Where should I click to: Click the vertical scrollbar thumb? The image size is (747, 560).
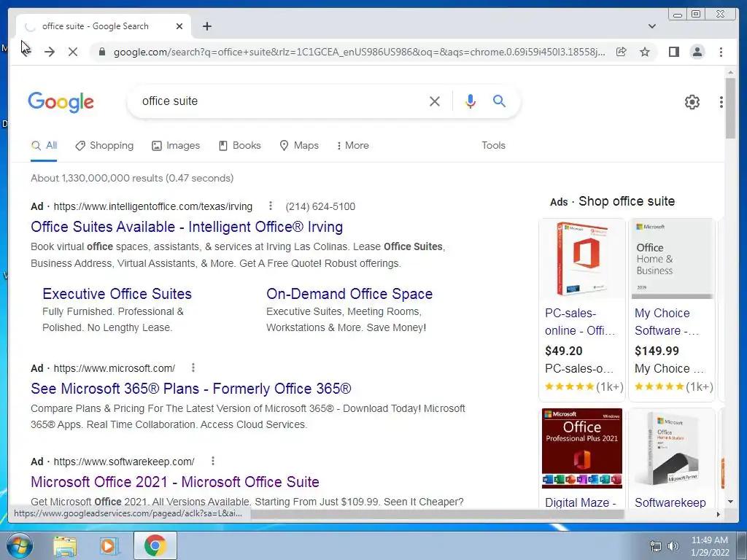coord(730,109)
